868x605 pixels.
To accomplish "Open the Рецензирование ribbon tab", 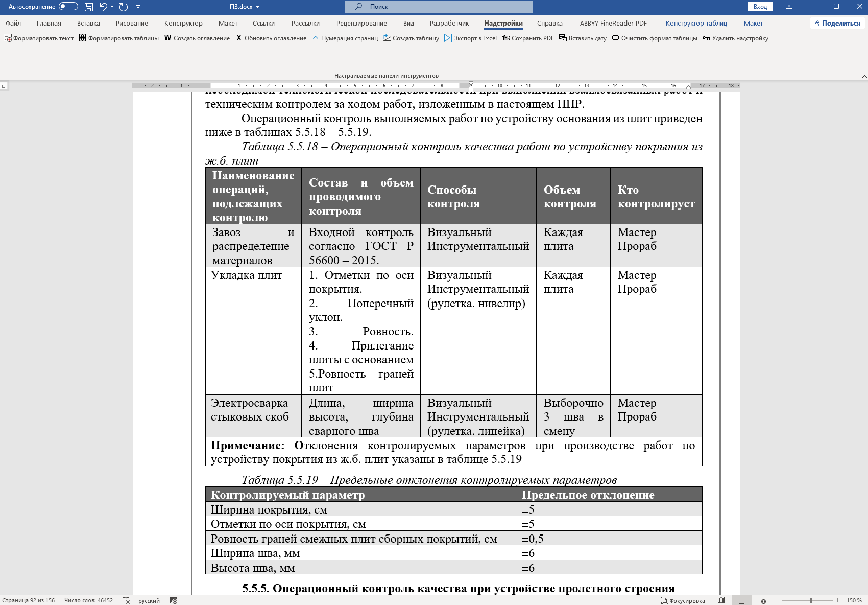I will point(361,23).
